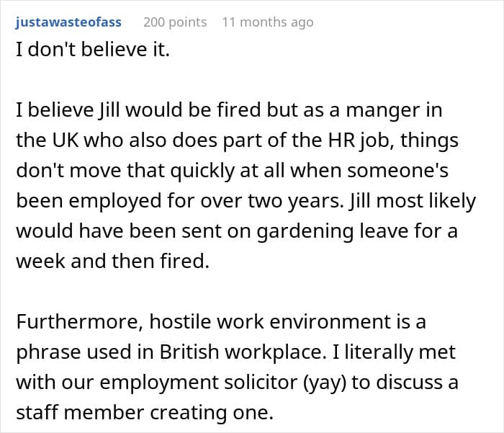Open the justawasteofass user profile
This screenshot has height=433, width=504.
tap(68, 22)
